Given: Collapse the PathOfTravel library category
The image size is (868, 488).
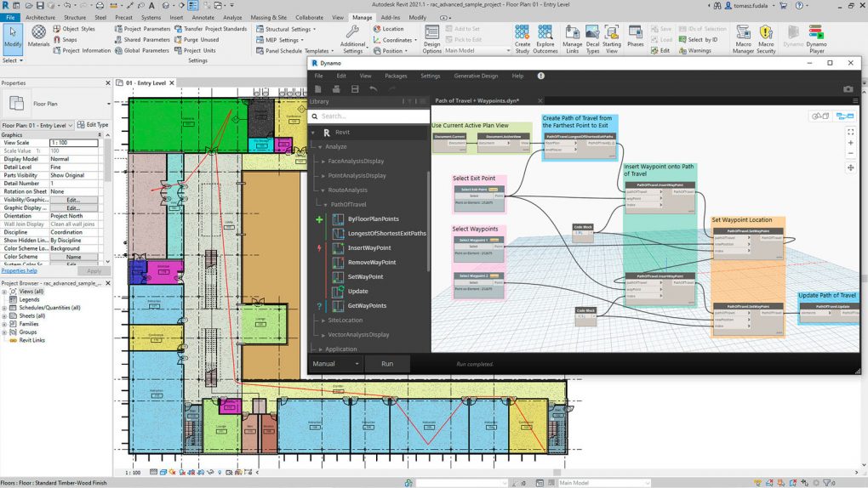Looking at the screenshot, I should (324, 204).
